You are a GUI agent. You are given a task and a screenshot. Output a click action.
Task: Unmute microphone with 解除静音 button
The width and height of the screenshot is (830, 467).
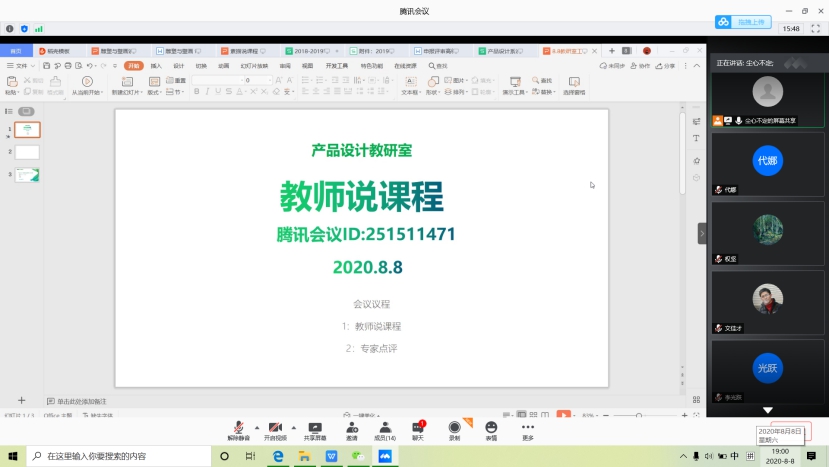pos(238,431)
